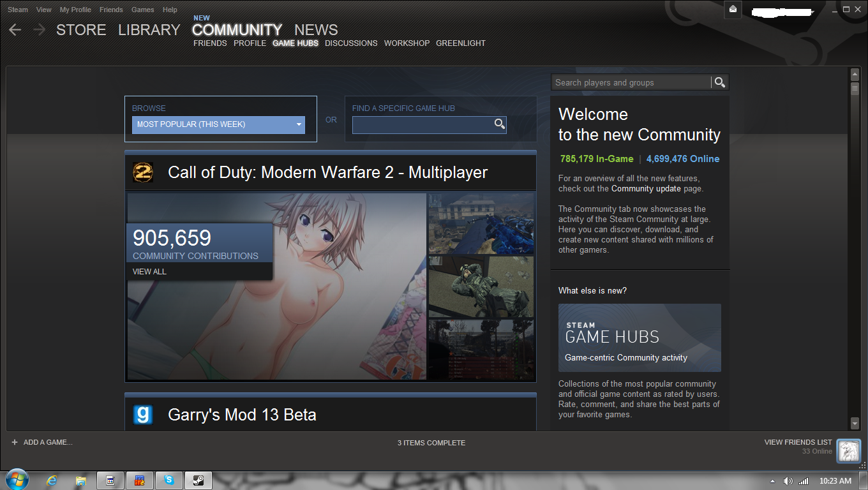The height and width of the screenshot is (490, 868).
Task: Show hidden icons in the system tray
Action: pos(772,481)
